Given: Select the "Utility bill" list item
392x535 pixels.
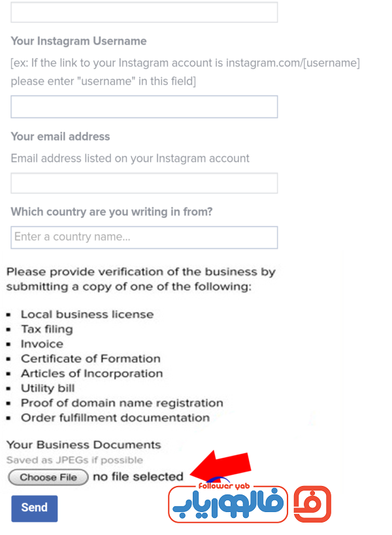Looking at the screenshot, I should (48, 388).
